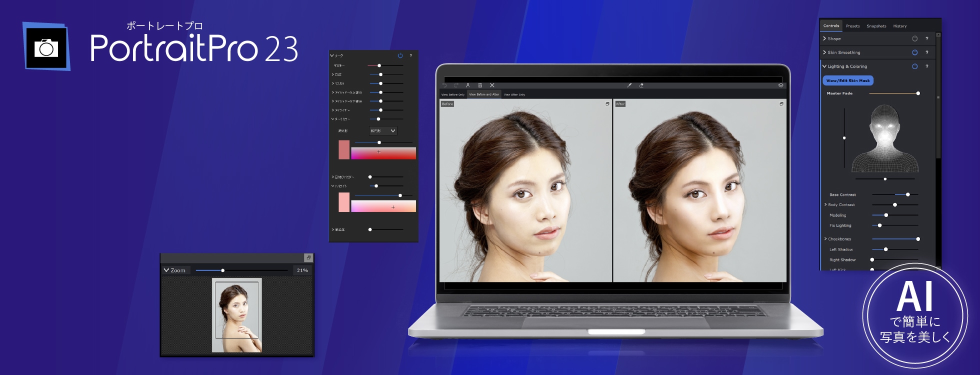Pop out the Before image pane
The image size is (980, 375).
pyautogui.click(x=607, y=104)
